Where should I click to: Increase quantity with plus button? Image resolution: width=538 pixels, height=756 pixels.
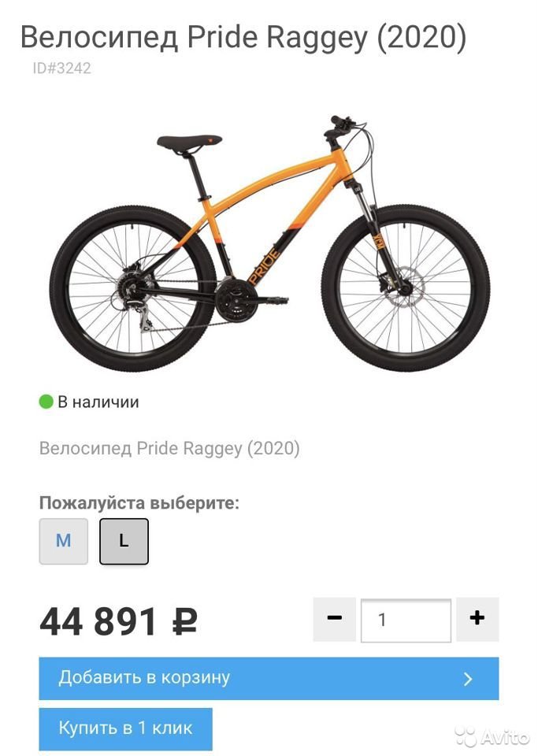477,619
